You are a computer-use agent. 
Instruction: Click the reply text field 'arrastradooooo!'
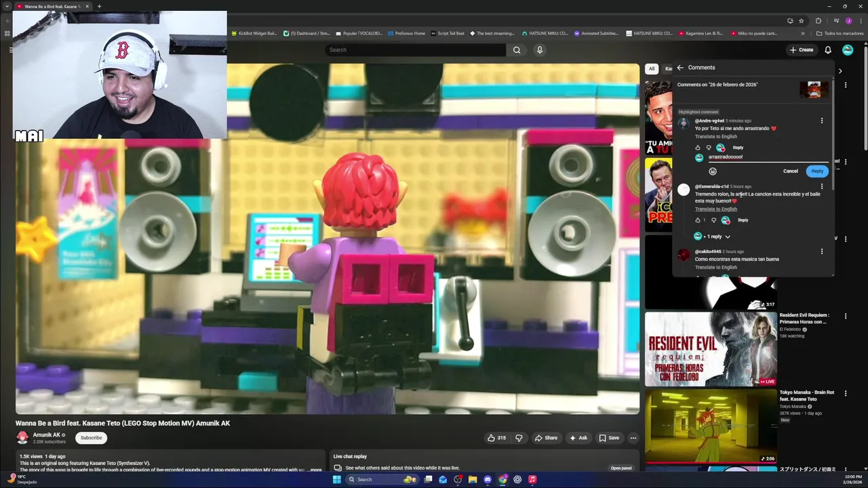click(768, 157)
